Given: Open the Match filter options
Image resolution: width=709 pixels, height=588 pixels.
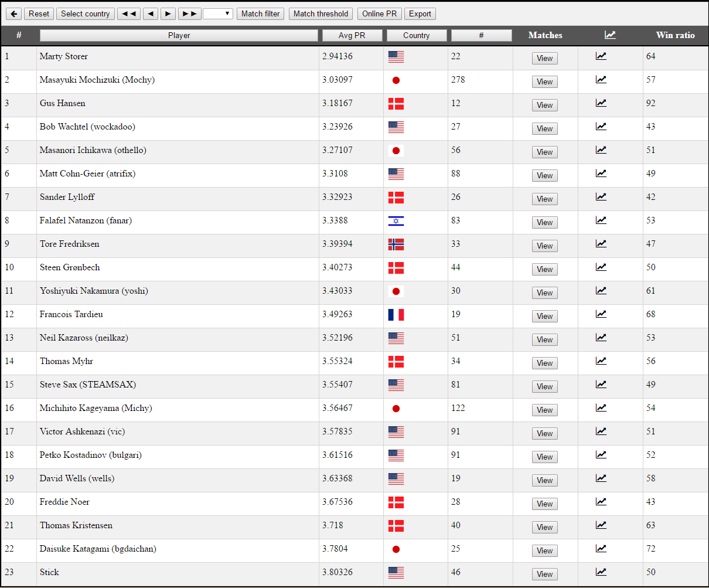Looking at the screenshot, I should pos(261,13).
